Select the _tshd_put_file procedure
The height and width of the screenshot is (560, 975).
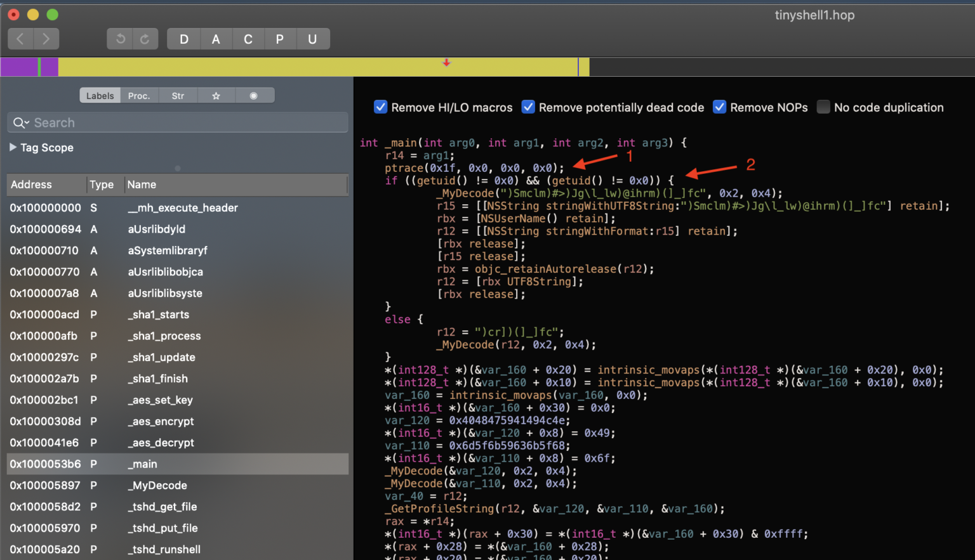(178, 528)
